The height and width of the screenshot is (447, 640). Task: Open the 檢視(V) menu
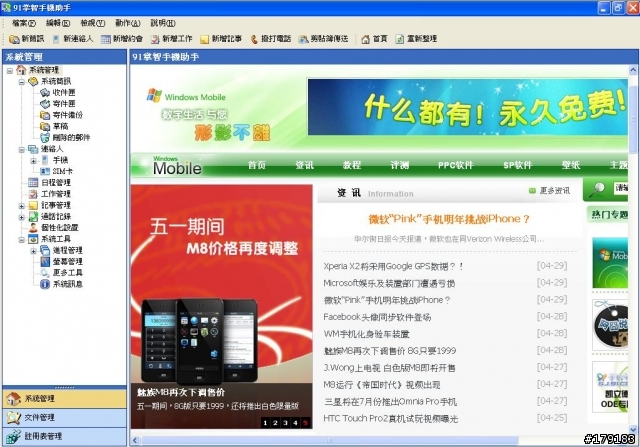pyautogui.click(x=93, y=23)
